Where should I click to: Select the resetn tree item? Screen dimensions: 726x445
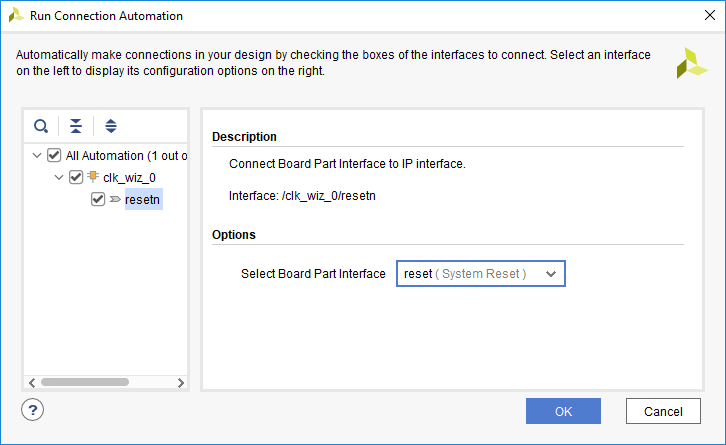(x=143, y=199)
